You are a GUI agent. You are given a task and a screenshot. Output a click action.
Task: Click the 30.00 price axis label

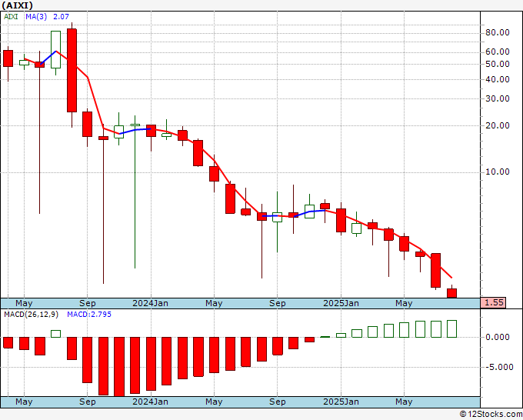click(x=498, y=98)
